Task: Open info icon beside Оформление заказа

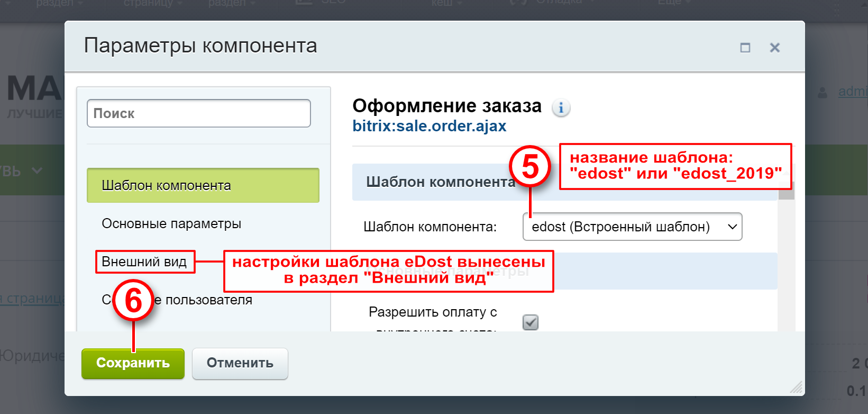Action: [x=561, y=107]
